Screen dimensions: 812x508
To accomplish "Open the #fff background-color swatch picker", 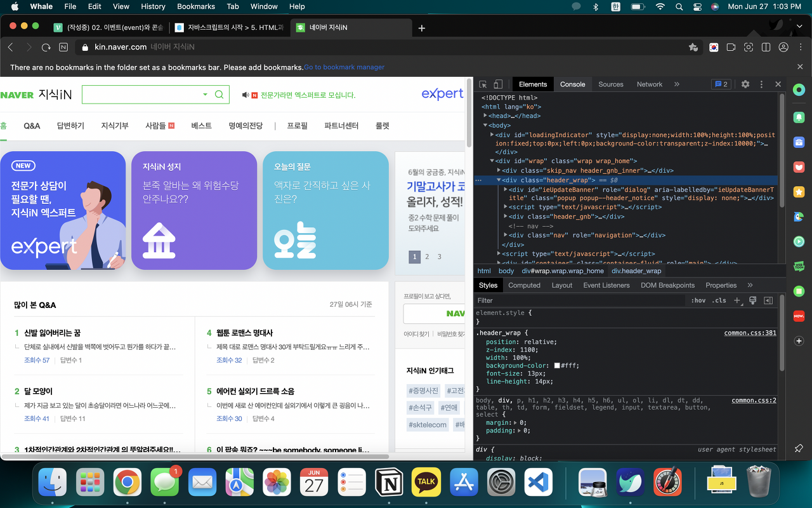I will coord(557,366).
